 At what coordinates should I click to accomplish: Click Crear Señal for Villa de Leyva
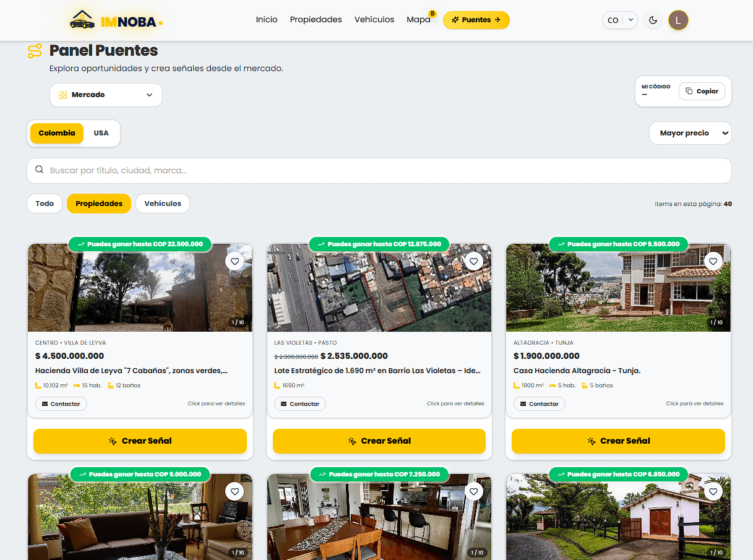140,441
